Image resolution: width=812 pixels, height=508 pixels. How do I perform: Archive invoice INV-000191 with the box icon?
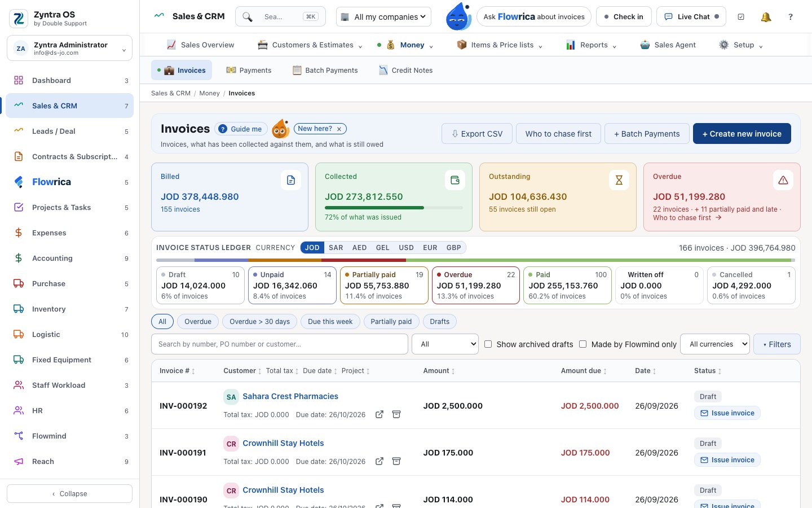coord(396,461)
